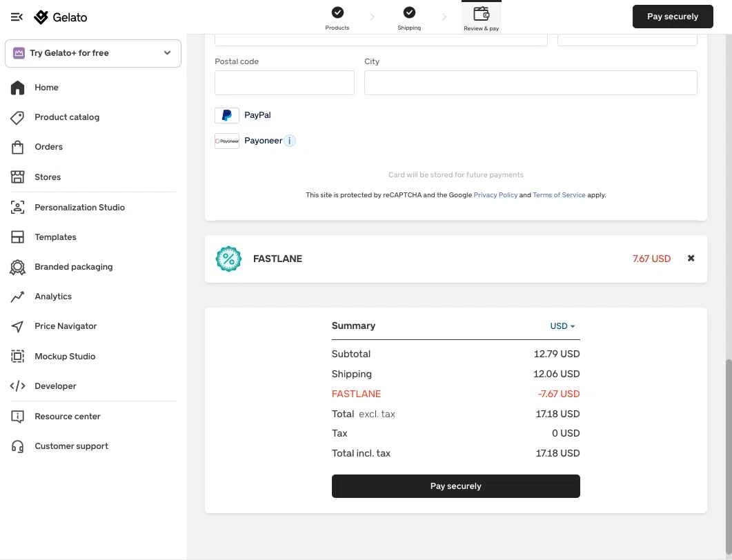Click the Gelato logo
This screenshot has height=560, width=732.
coord(61,17)
